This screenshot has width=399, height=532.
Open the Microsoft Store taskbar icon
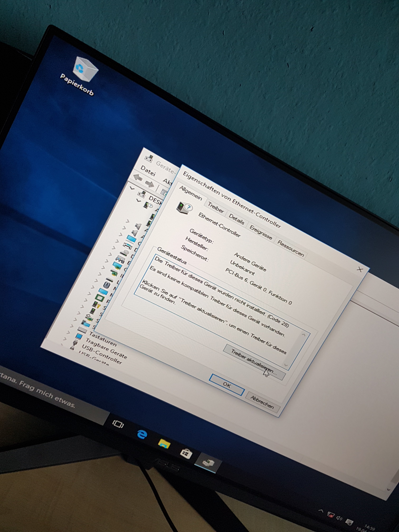[186, 454]
